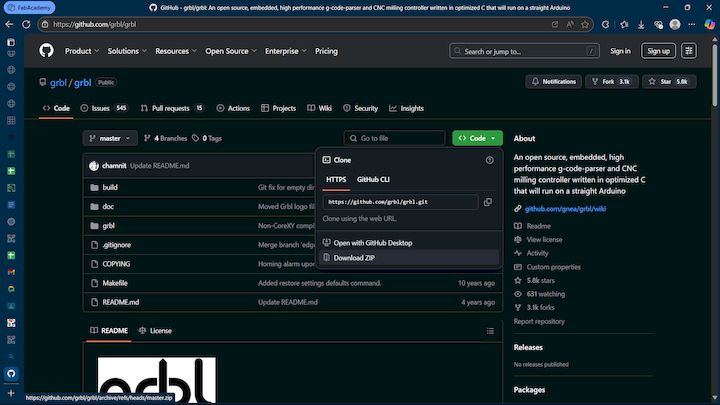Open the doc folder
Viewport: 720px width, 405px height.
point(108,207)
